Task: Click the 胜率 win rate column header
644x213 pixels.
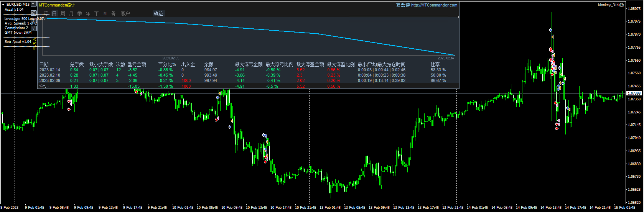Action: [435, 64]
